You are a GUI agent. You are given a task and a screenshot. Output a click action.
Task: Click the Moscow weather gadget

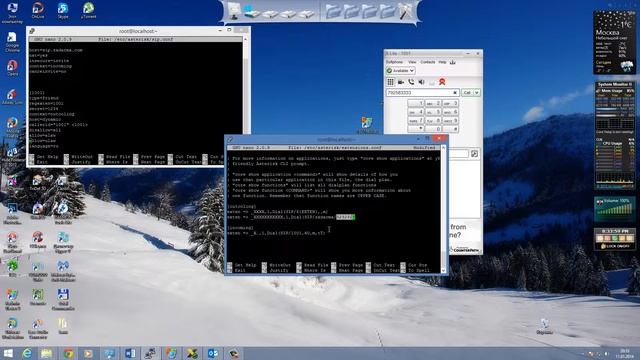coord(615,42)
